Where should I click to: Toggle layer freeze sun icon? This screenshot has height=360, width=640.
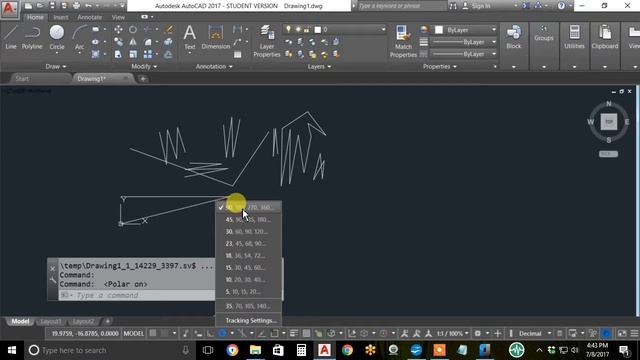tap(298, 29)
